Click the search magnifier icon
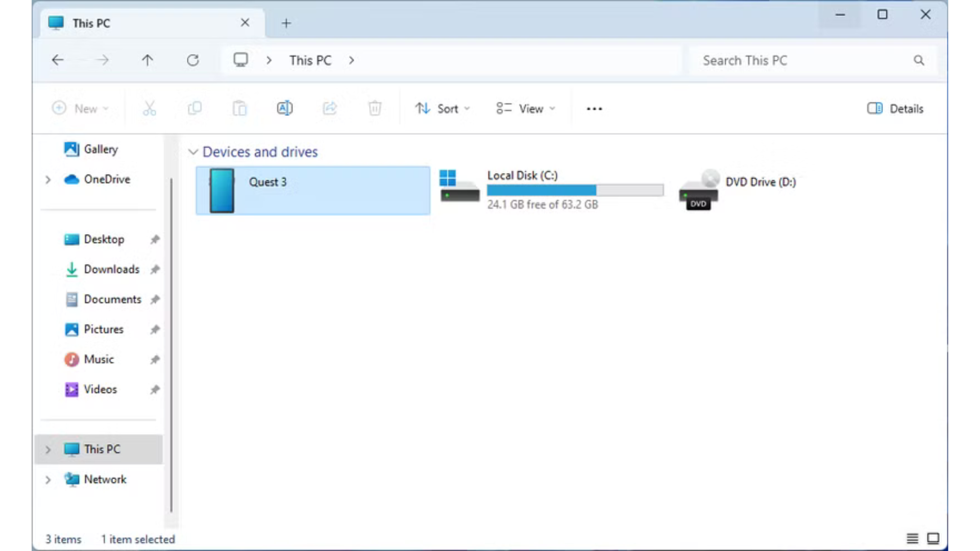 [x=919, y=60]
